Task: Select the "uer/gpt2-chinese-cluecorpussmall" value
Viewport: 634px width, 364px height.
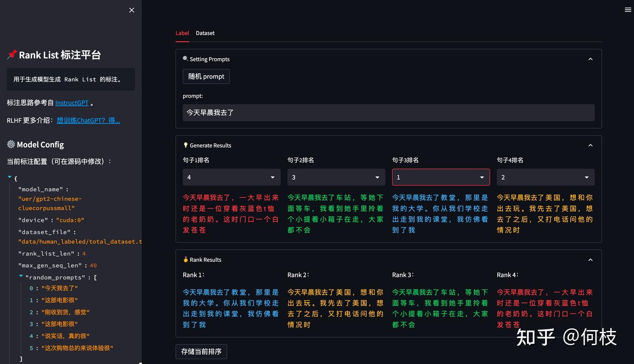Action: pos(50,203)
